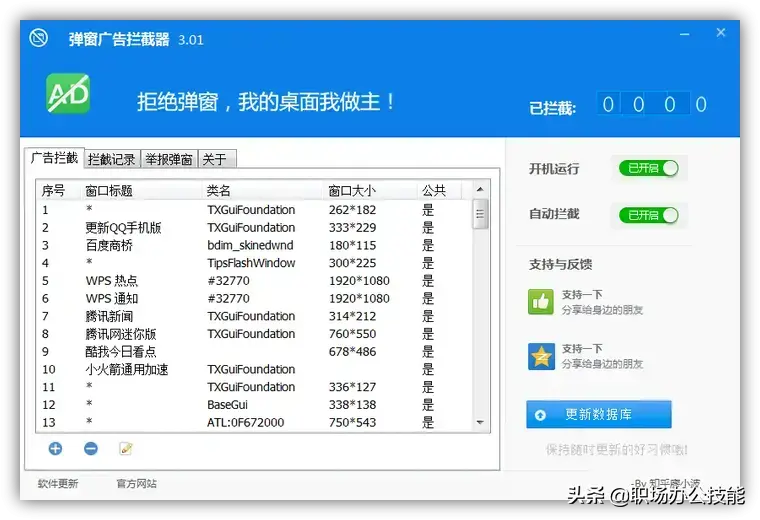Click the blocker logo icon in title bar

click(38, 38)
